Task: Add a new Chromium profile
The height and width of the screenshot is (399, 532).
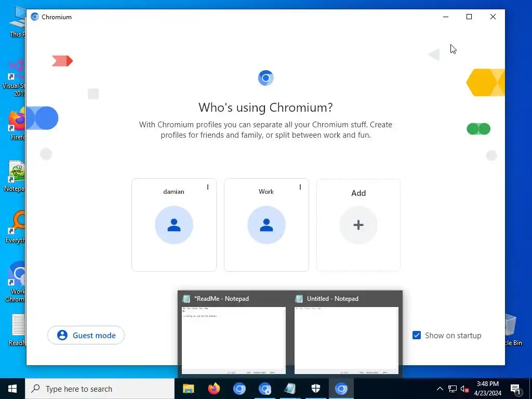Action: (358, 225)
